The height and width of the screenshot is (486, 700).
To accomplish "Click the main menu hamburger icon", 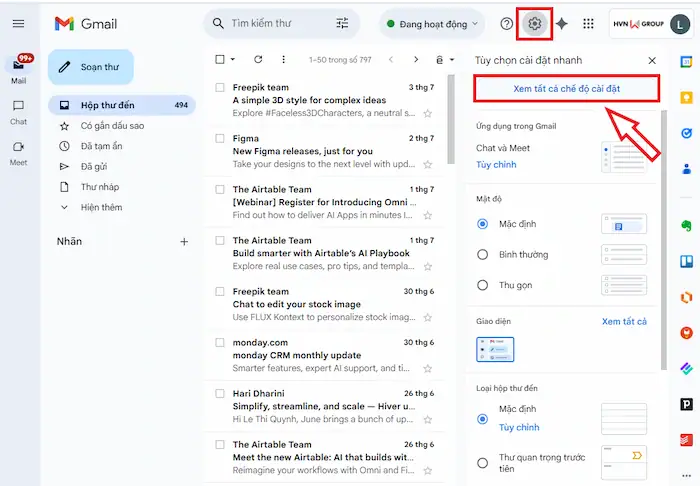I will [x=18, y=23].
